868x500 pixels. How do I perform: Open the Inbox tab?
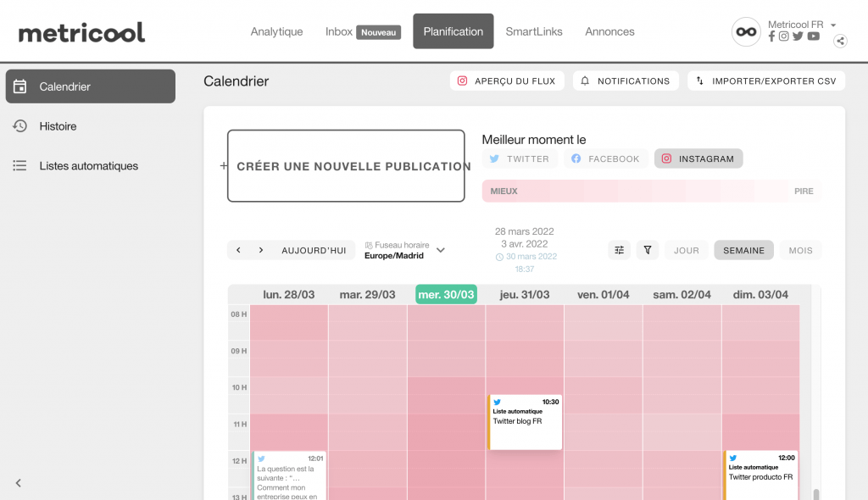(363, 31)
